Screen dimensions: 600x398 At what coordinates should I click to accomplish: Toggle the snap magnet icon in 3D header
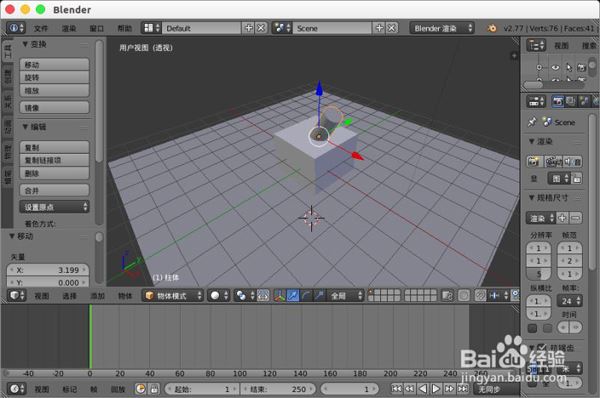tap(481, 295)
